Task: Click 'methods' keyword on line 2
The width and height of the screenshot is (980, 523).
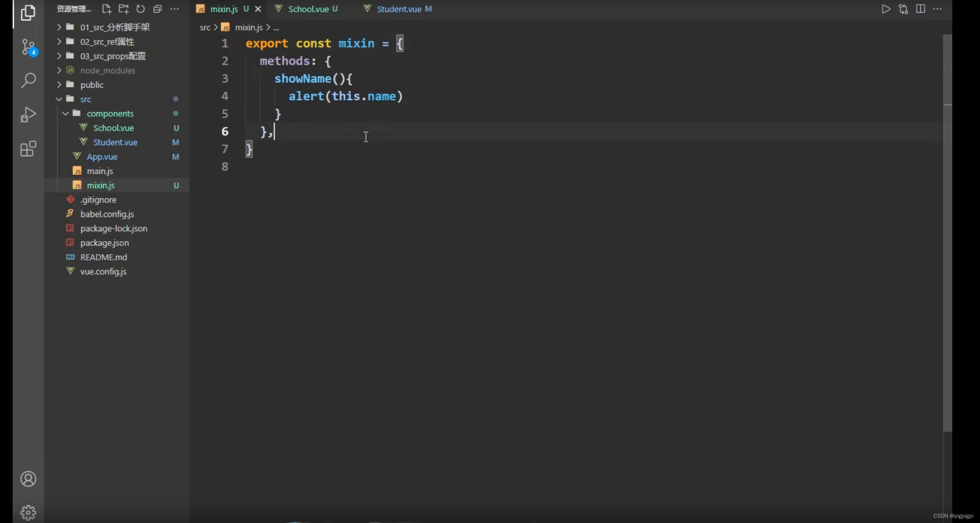Action: 285,61
